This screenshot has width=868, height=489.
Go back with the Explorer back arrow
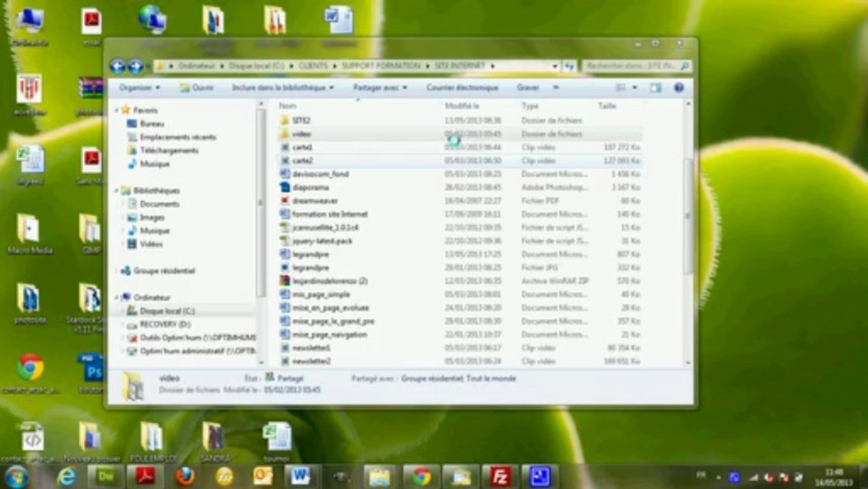pyautogui.click(x=117, y=66)
